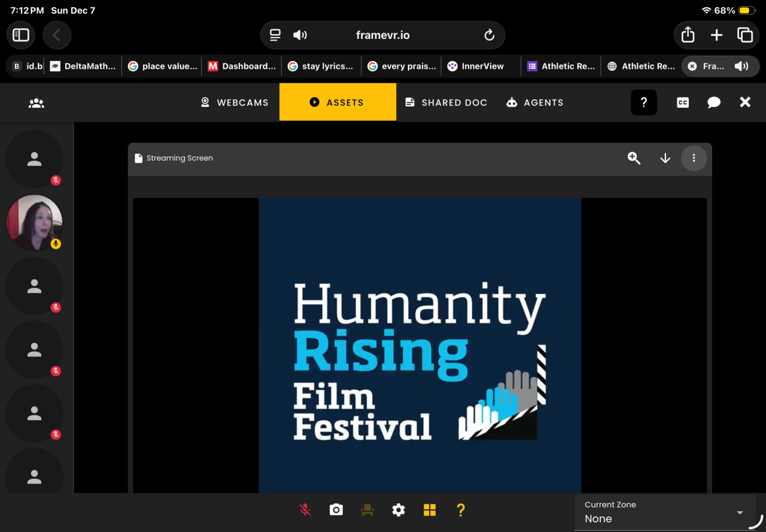Open help from the black question mark button
766x532 pixels.
tap(644, 102)
